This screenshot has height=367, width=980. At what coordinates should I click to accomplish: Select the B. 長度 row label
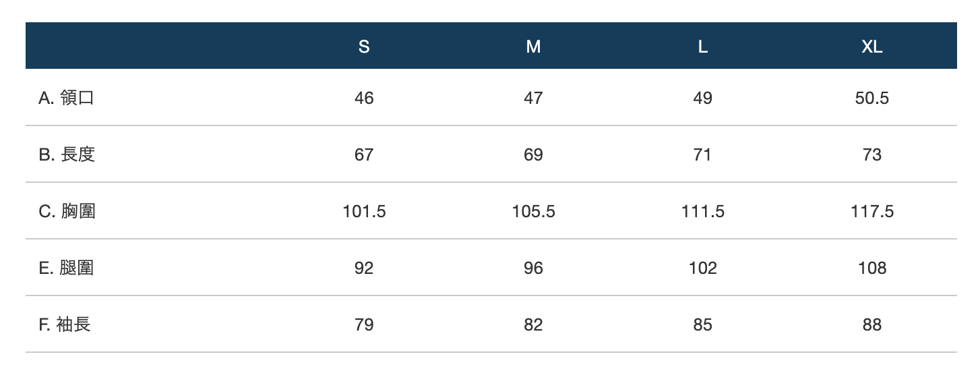[x=67, y=154]
